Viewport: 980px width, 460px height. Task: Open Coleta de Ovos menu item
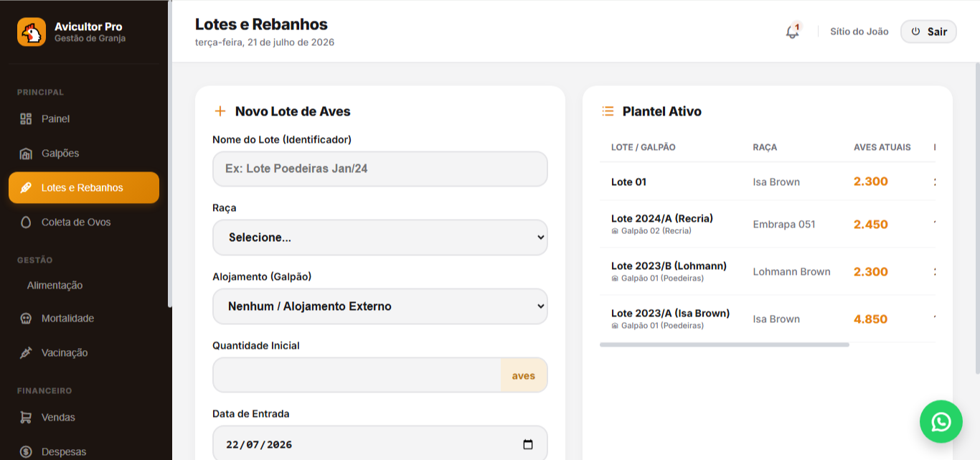(x=84, y=222)
